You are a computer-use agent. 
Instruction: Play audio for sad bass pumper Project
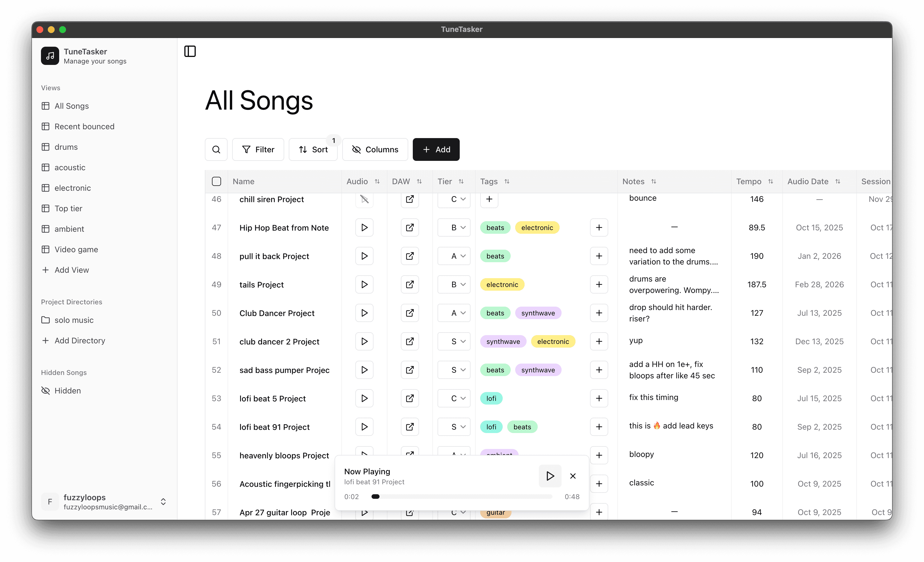point(364,370)
